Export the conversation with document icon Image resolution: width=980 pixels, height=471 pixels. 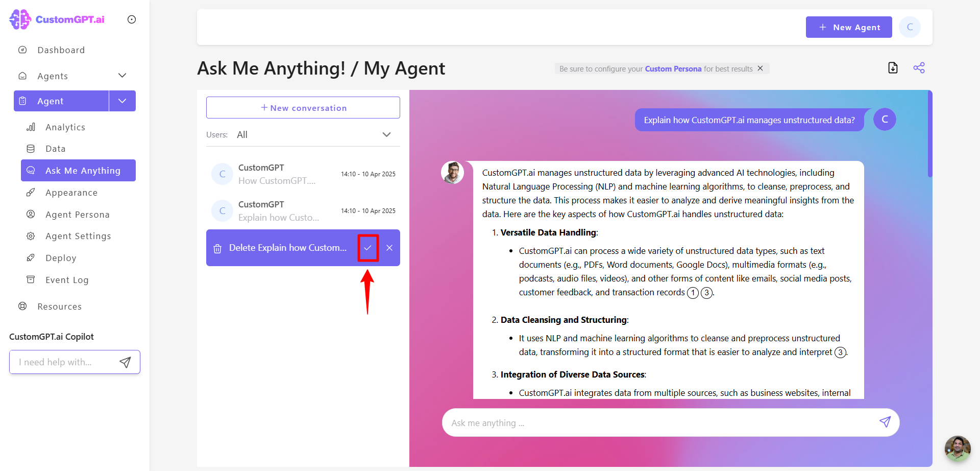click(x=893, y=68)
